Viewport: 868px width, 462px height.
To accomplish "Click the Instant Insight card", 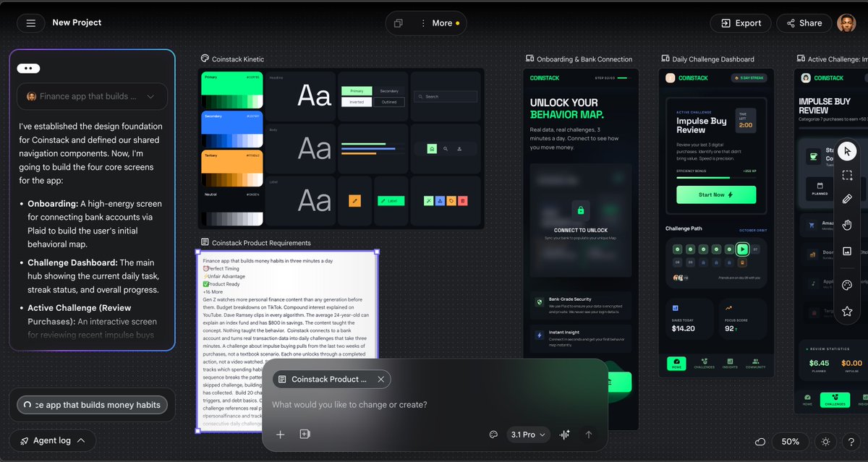I will point(581,337).
